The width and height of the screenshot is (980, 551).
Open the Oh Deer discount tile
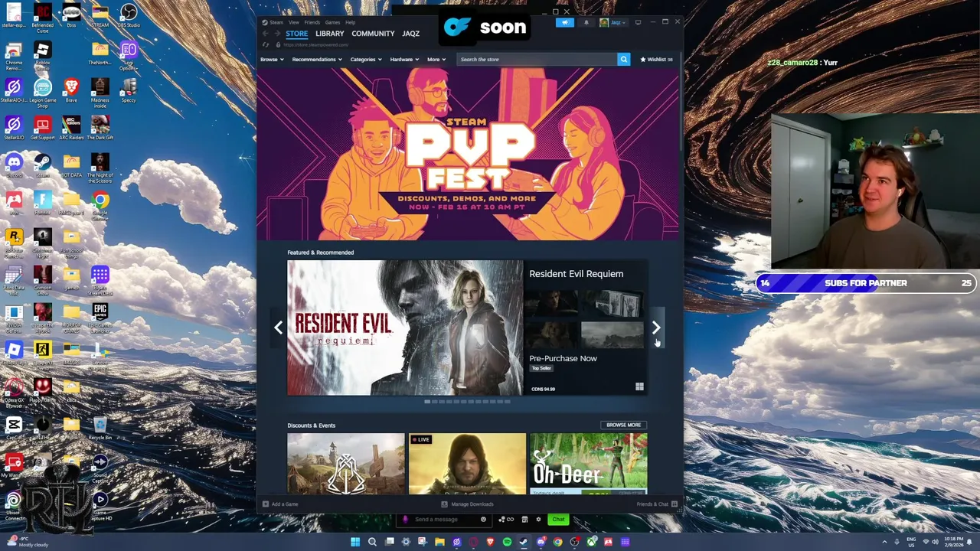pos(588,464)
